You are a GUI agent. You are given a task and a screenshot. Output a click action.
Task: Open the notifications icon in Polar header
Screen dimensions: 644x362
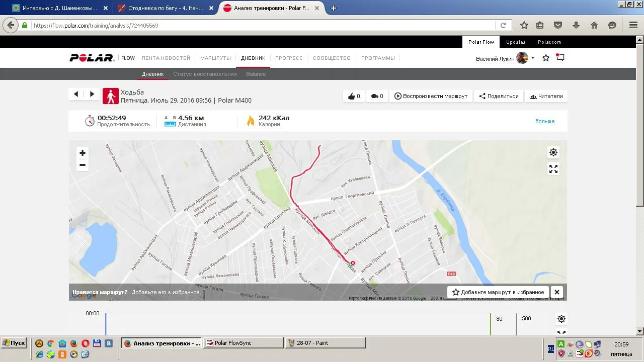pos(560,58)
